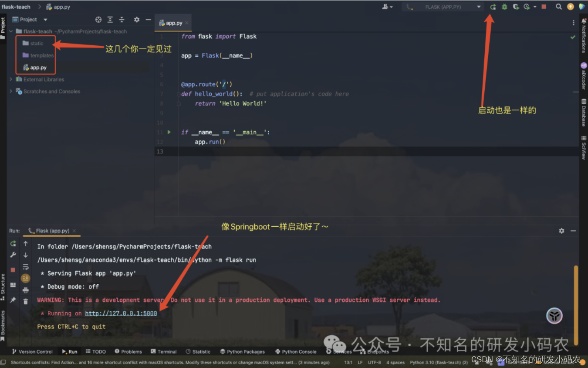Select the Run with Coverage icon

[516, 7]
